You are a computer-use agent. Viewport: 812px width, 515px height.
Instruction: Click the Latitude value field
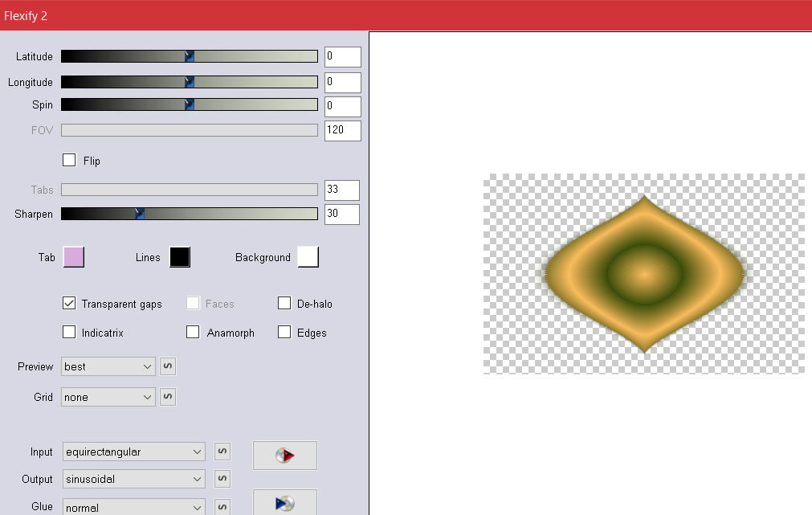[342, 57]
